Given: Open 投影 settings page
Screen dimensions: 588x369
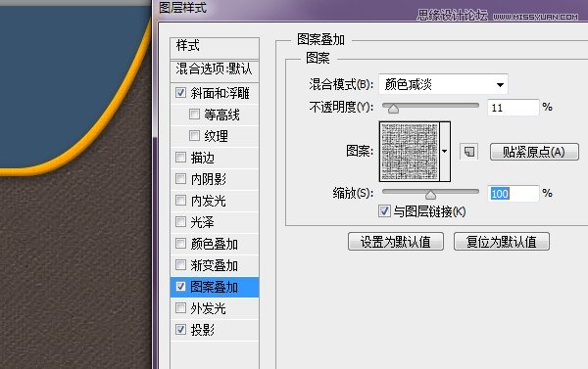Looking at the screenshot, I should (x=203, y=330).
